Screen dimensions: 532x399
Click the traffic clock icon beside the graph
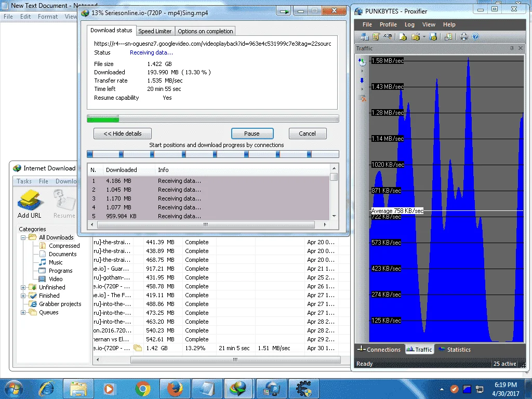pos(362,62)
